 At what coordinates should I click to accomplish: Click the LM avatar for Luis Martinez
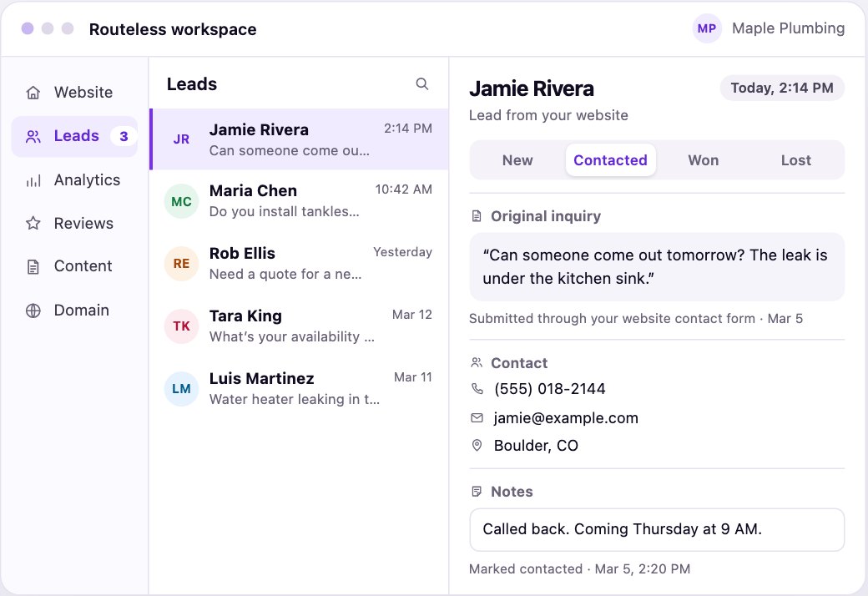(182, 389)
